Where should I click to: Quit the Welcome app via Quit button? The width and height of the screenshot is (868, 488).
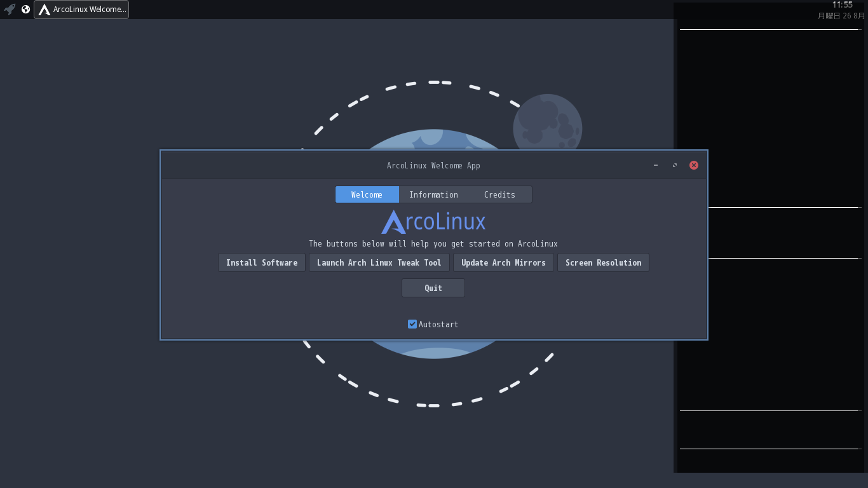click(433, 288)
